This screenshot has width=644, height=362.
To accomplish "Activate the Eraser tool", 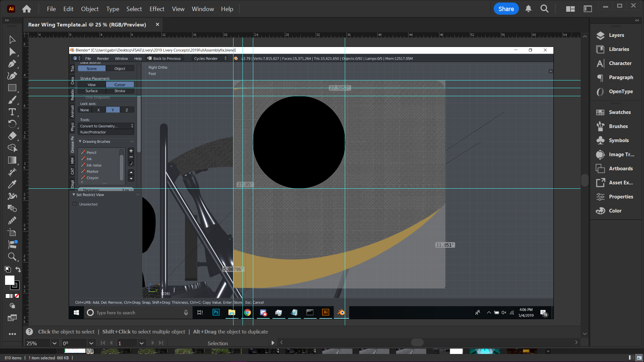I will point(12,136).
